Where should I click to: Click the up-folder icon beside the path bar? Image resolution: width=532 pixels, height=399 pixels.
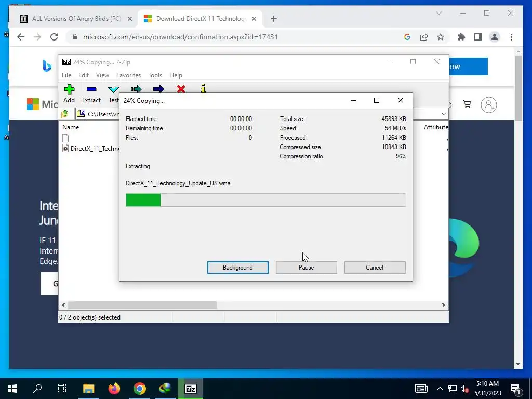[65, 114]
